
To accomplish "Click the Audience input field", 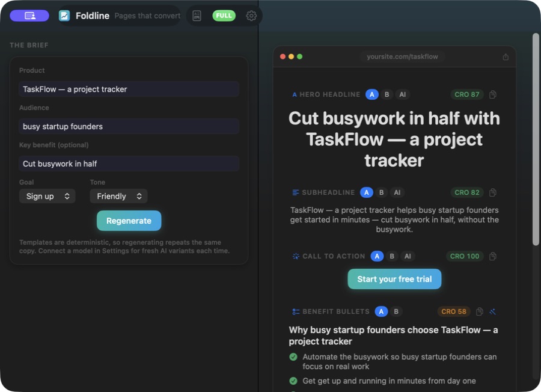I will tap(129, 127).
